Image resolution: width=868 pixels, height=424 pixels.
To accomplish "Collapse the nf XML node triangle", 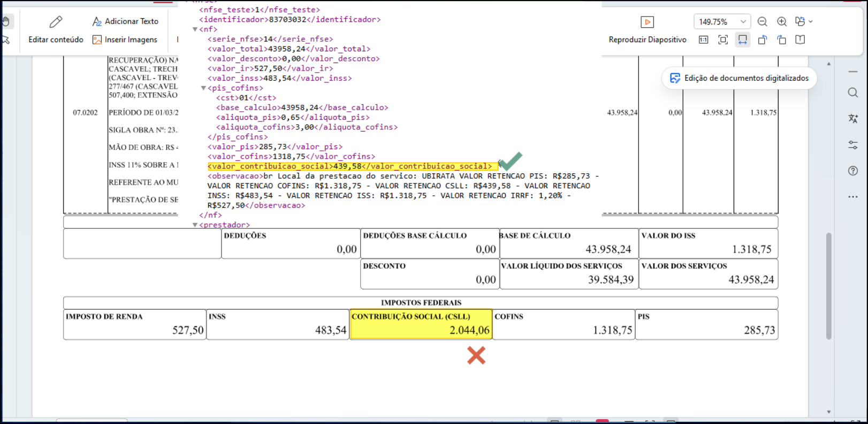I will [195, 29].
